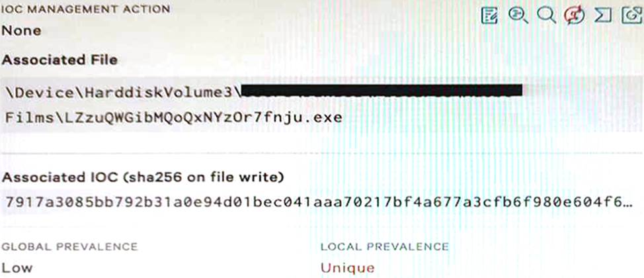
Task: Click the Associated File heading
Action: pos(60,60)
